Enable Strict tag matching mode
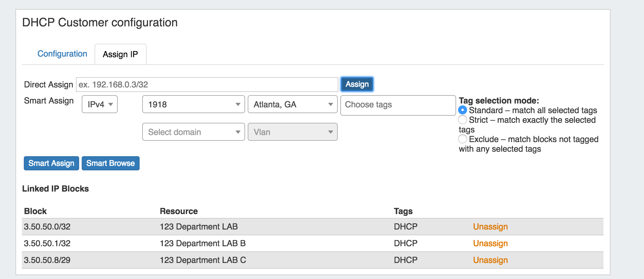 pos(463,120)
